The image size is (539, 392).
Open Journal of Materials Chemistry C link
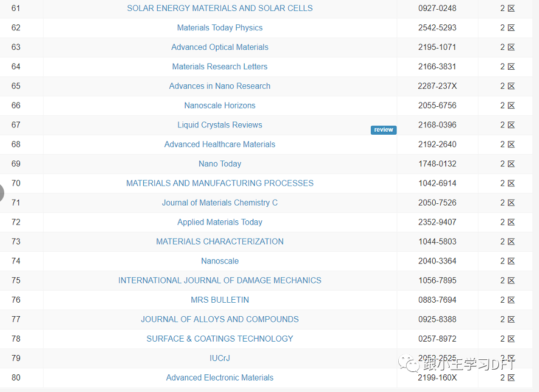[x=220, y=203]
